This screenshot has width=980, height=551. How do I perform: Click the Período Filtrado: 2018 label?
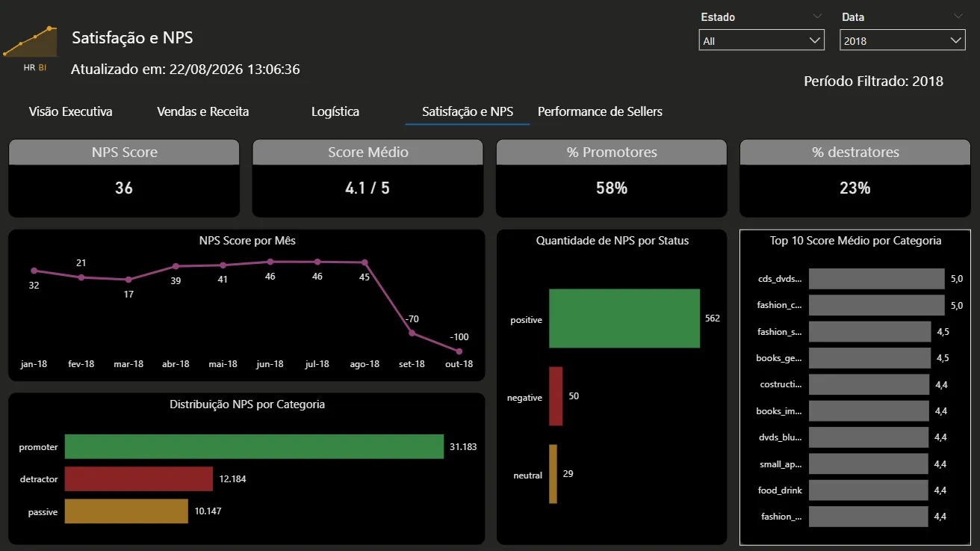pos(874,81)
